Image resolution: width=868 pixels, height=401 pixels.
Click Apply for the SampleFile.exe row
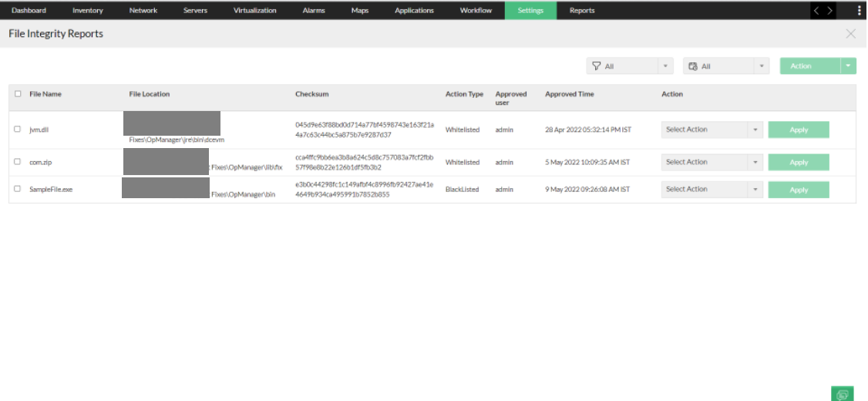799,190
